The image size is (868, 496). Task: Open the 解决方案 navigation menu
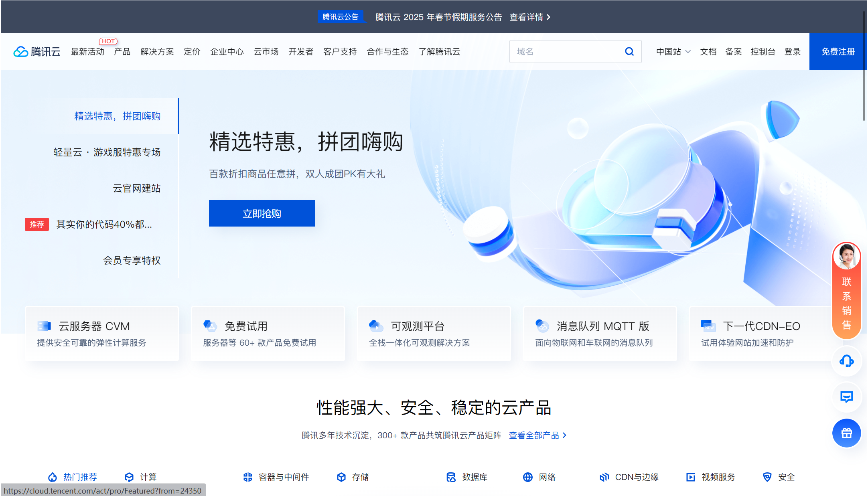tap(157, 51)
